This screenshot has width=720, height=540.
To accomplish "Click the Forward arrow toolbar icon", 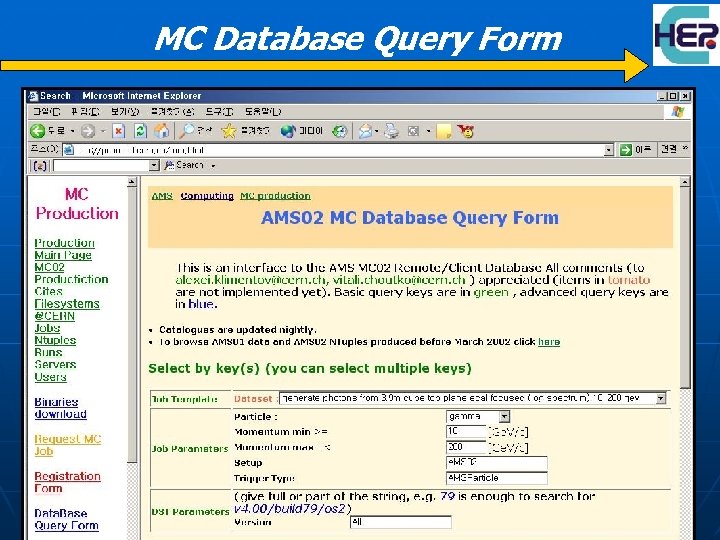I will (x=88, y=131).
